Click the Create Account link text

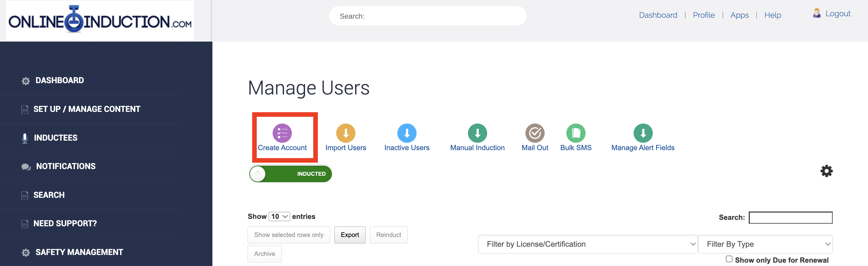coord(282,148)
